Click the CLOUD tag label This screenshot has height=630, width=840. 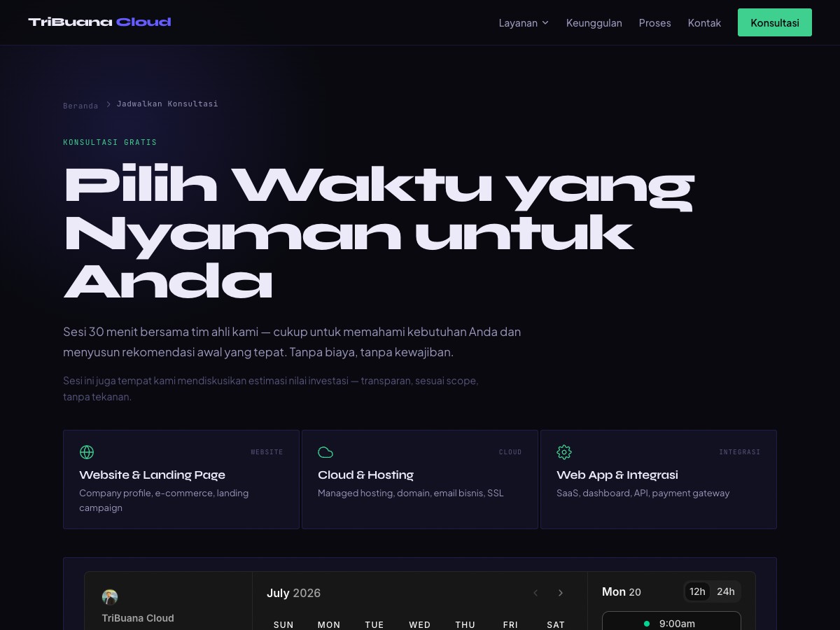tap(510, 452)
